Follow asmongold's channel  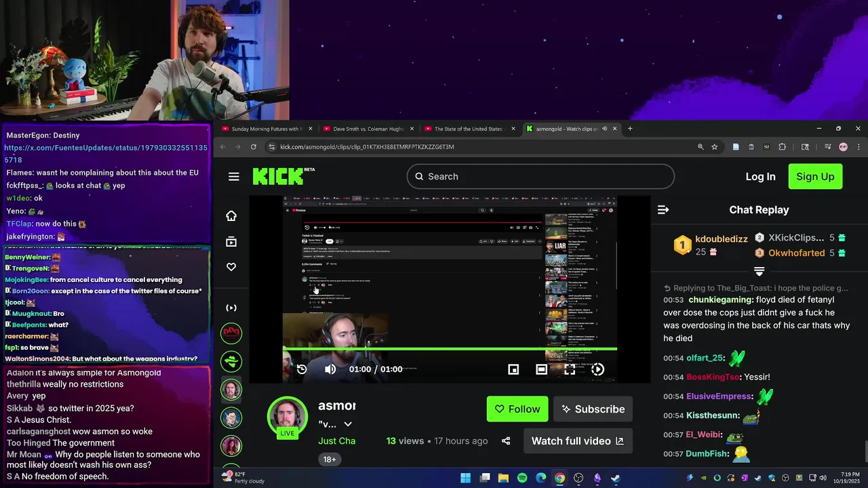pos(517,409)
